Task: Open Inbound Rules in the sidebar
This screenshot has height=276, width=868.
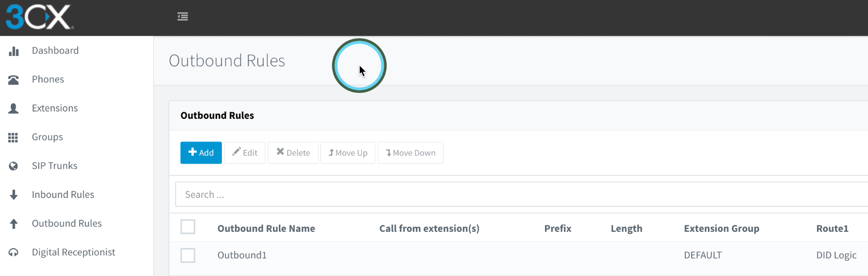Action: click(63, 194)
